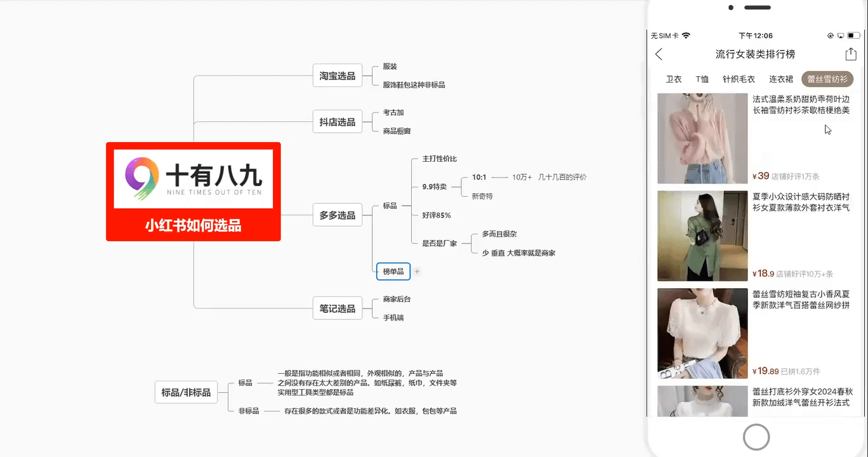Screen dimensions: 868x457
Task: Select the 服装 node
Action: [x=390, y=66]
